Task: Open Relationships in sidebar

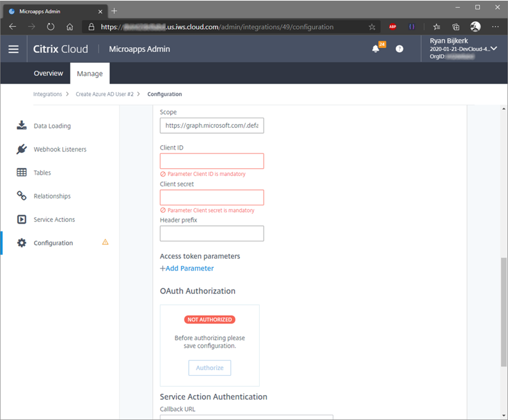Action: point(52,196)
